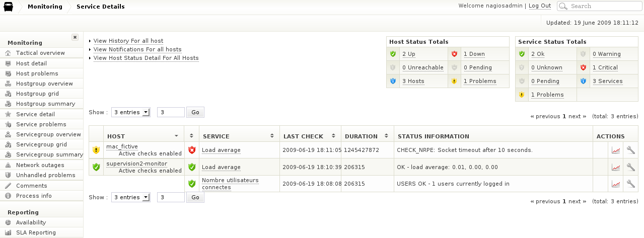The image size is (644, 238).
Task: Open the bottom 'Show entries' dropdown
Action: click(131, 197)
